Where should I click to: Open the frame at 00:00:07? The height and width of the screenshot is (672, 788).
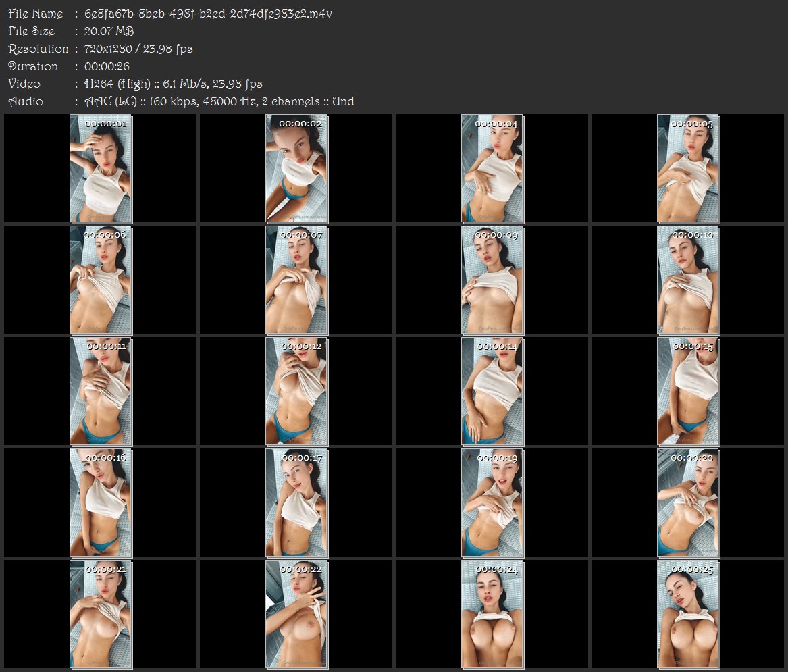point(296,280)
